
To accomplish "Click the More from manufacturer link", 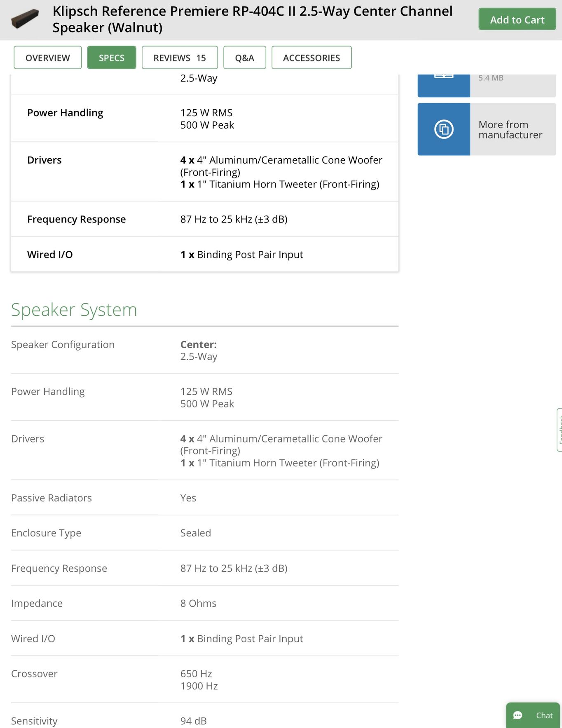I will point(510,130).
